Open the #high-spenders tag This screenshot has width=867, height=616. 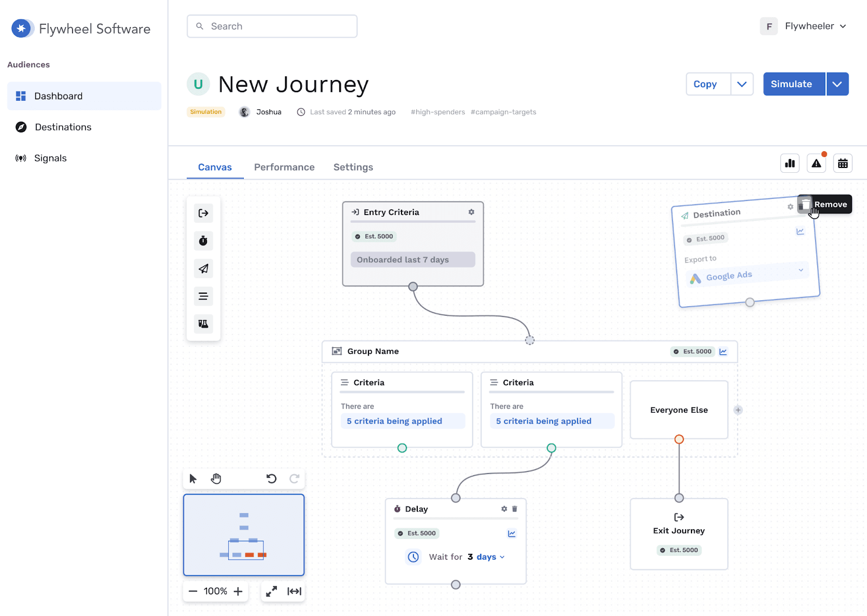pos(438,112)
